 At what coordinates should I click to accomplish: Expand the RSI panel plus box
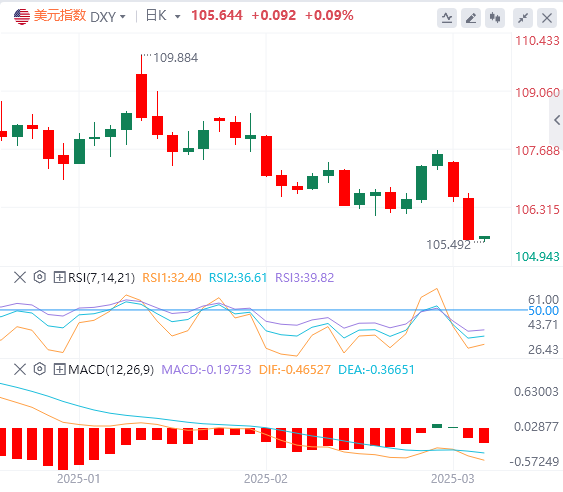pyautogui.click(x=59, y=277)
